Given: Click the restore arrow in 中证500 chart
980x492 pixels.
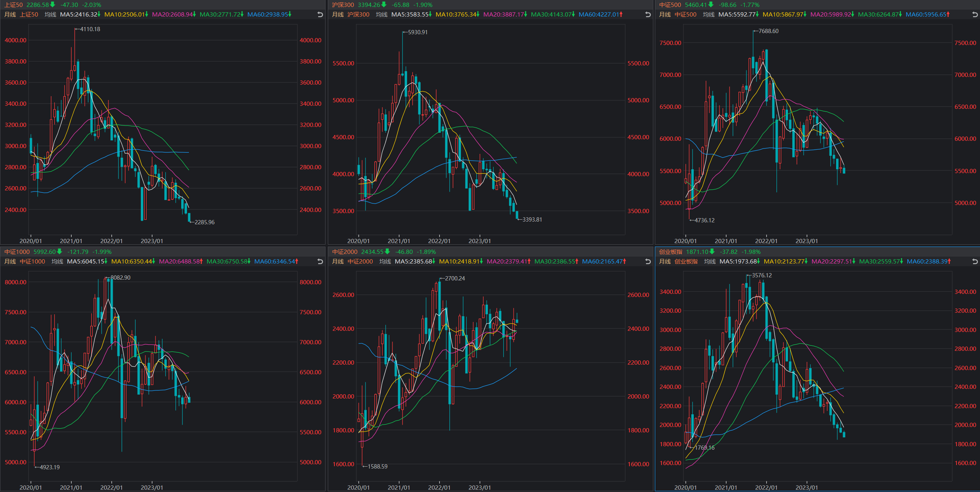Looking at the screenshot, I should pos(975,15).
